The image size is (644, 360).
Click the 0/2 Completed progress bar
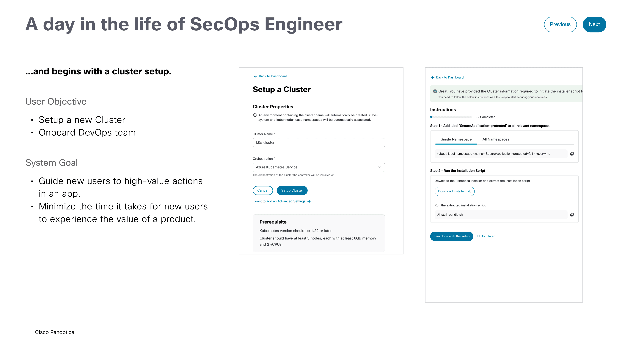pyautogui.click(x=451, y=117)
